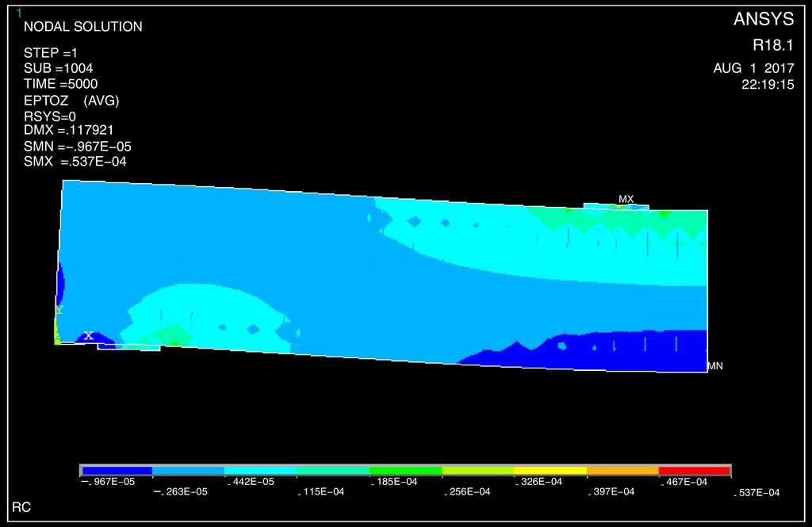Image resolution: width=812 pixels, height=527 pixels.
Task: Click the AUG 1 2017 date stamp
Action: click(753, 69)
